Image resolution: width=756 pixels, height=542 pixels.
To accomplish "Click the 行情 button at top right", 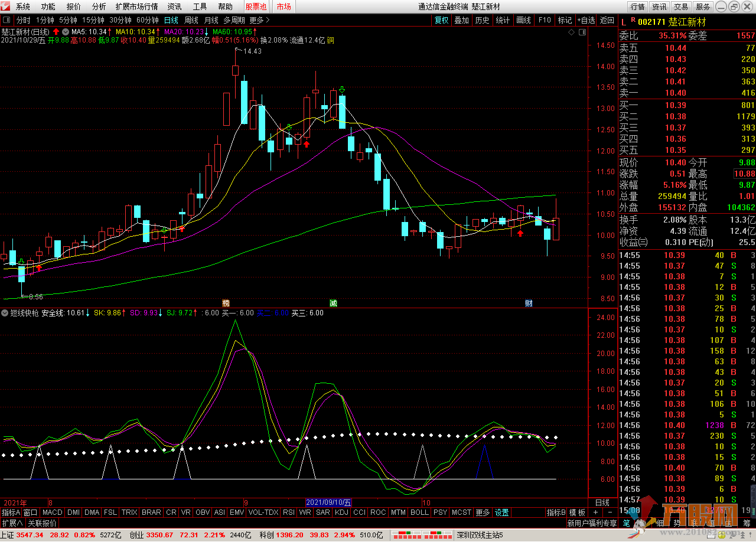I will tap(637, 6).
